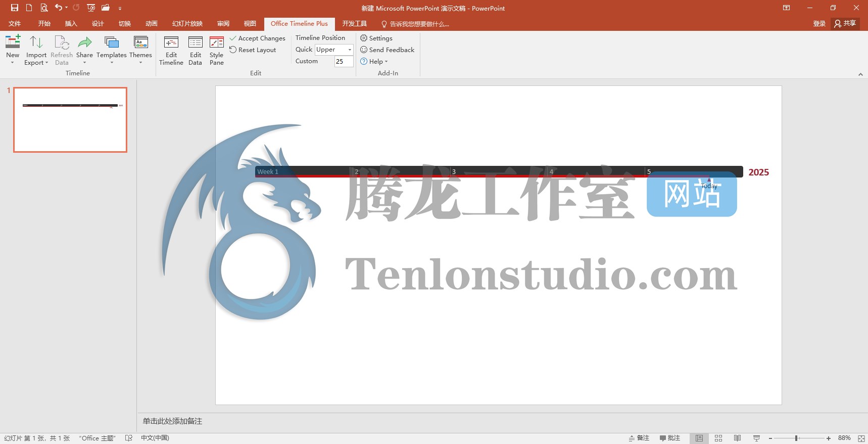The image size is (868, 444).
Task: Toggle the 备注 notes pane
Action: tap(639, 438)
